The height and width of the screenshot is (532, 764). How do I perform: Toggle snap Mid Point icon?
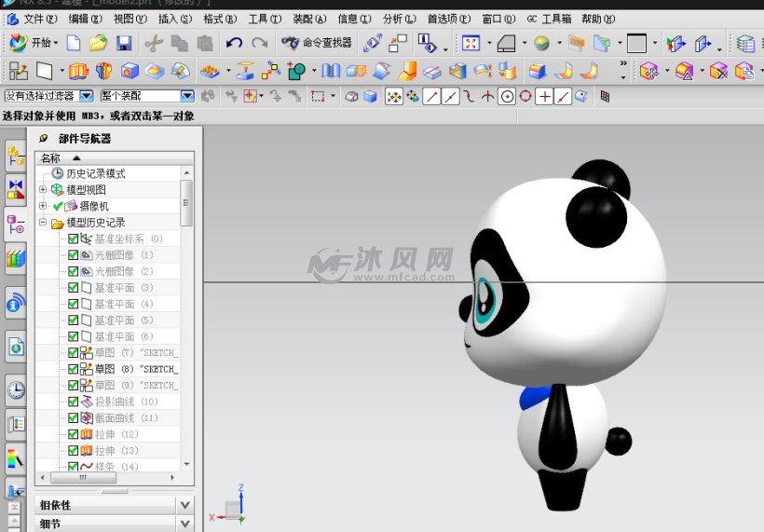coord(450,97)
